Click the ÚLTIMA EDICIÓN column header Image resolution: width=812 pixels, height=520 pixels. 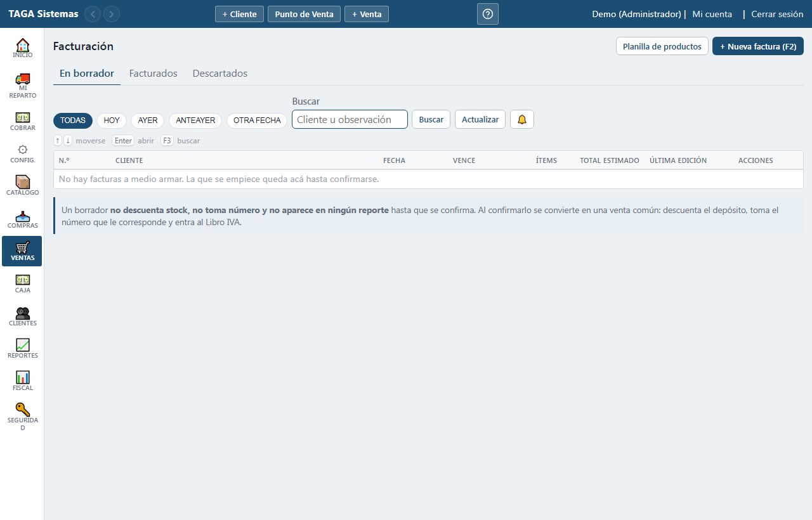point(678,160)
